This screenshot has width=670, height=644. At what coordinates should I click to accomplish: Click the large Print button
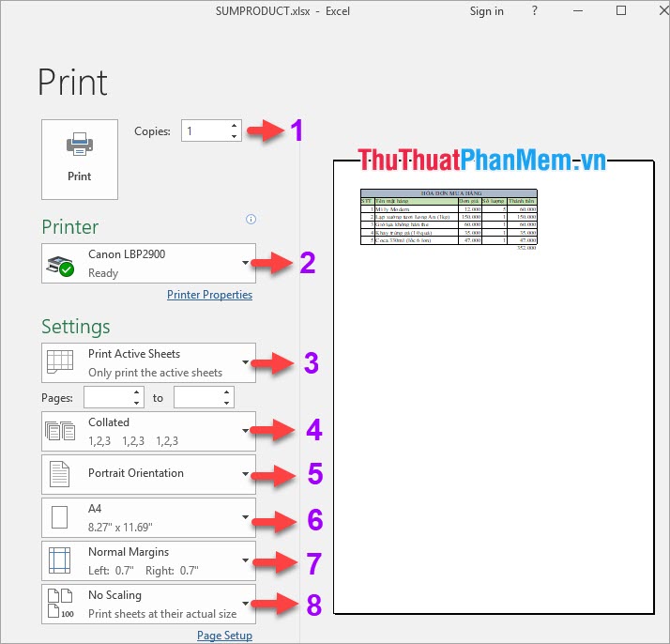coord(80,160)
